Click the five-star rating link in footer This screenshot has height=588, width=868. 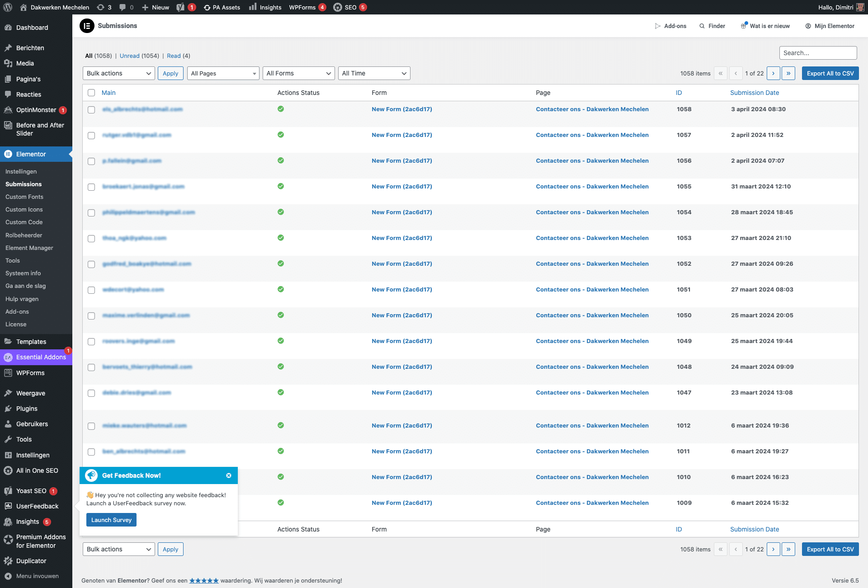tap(204, 581)
